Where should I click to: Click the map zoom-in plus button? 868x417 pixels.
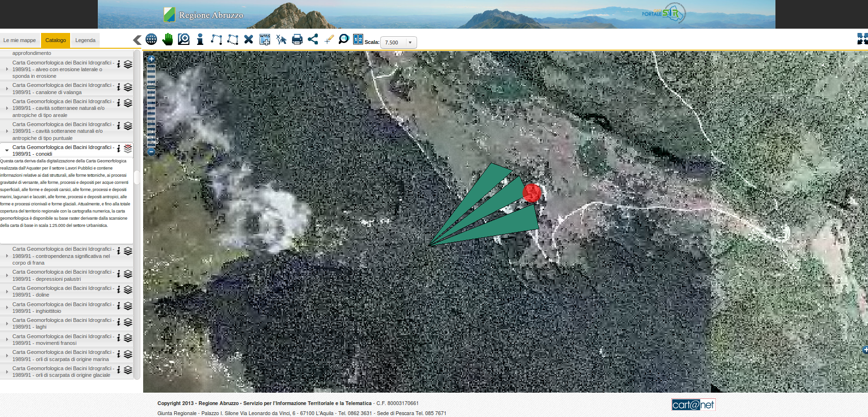click(x=151, y=59)
